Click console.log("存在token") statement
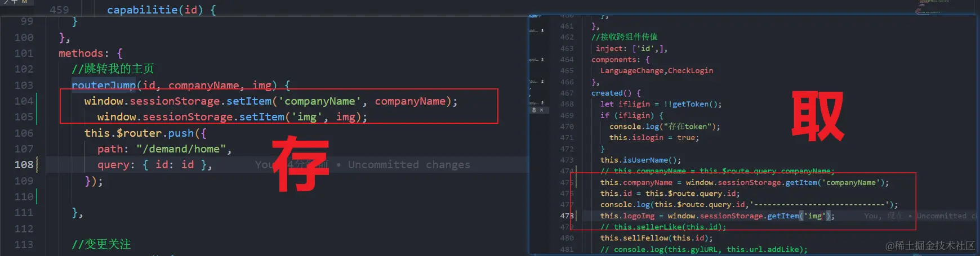This screenshot has width=980, height=256. tap(665, 127)
